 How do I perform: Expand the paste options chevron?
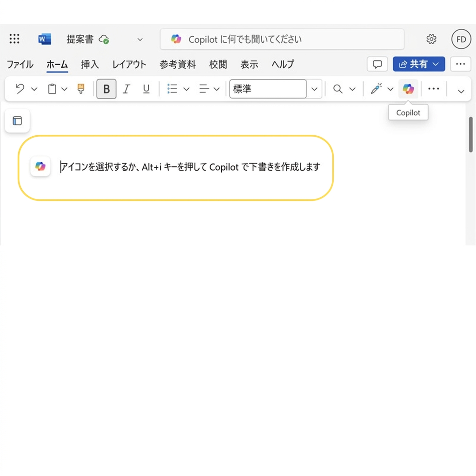(64, 89)
